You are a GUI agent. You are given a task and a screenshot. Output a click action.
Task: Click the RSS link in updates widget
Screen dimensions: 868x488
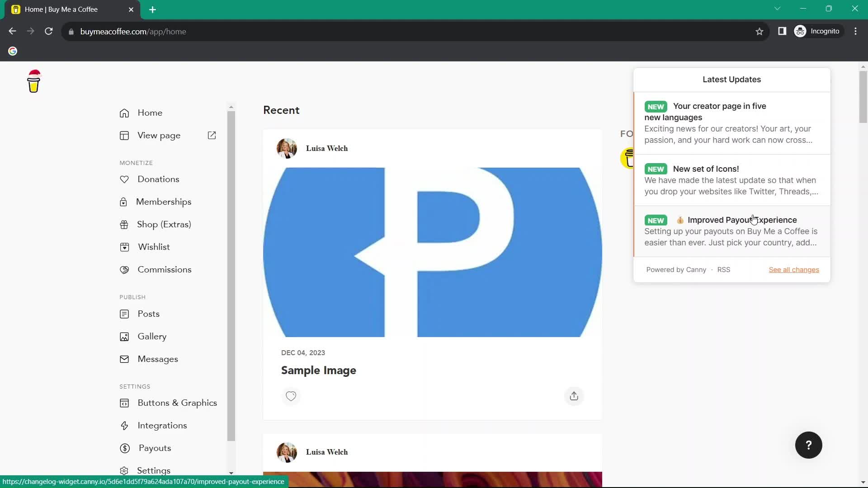[723, 270]
